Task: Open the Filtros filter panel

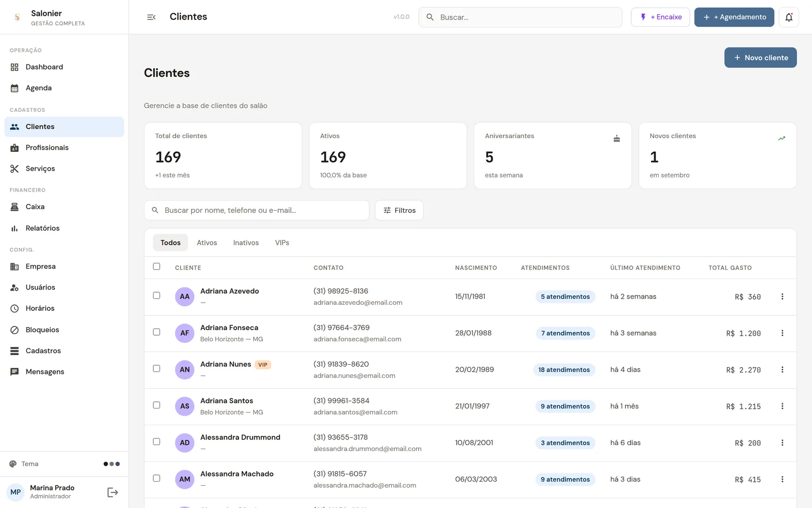Action: (x=399, y=210)
